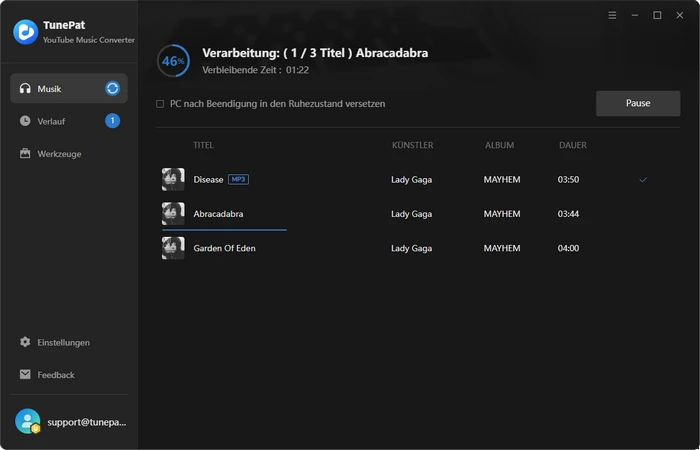Click the Verarbeitung 1 / 3 Titel heading
Screen dimensions: 700x450
pos(315,53)
